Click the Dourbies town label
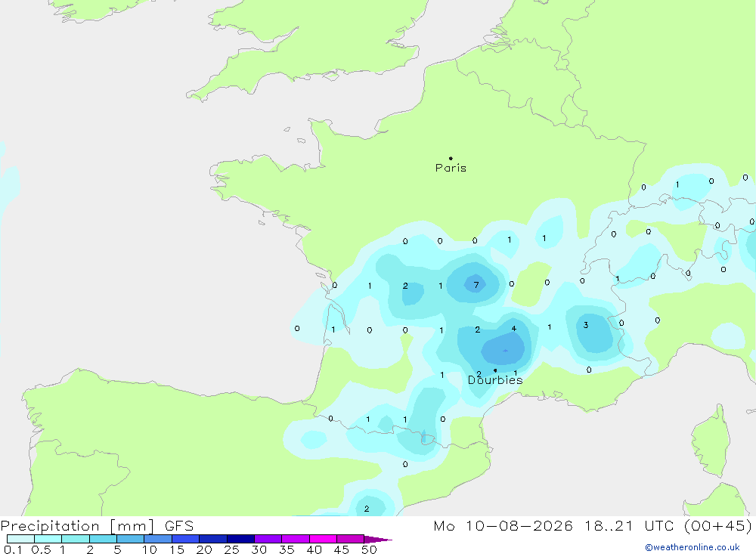Viewport: 756px width, 554px height. point(495,380)
